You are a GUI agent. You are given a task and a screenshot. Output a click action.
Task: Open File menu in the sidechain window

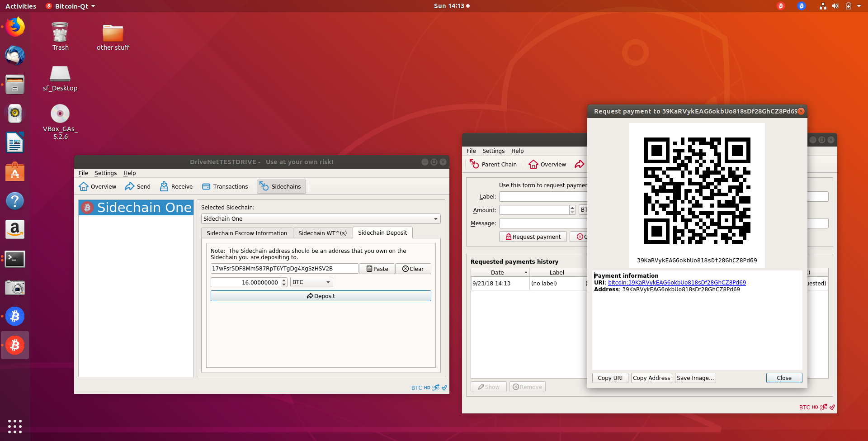tap(471, 151)
